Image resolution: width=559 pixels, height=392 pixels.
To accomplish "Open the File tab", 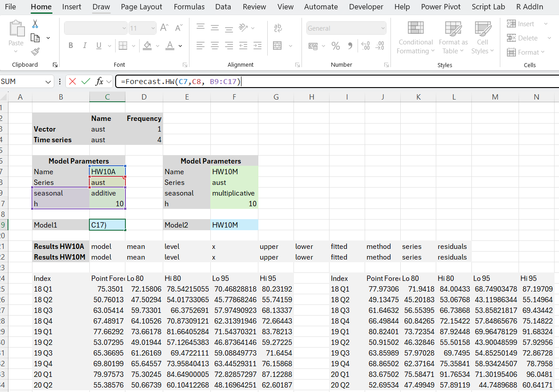I will [10, 7].
